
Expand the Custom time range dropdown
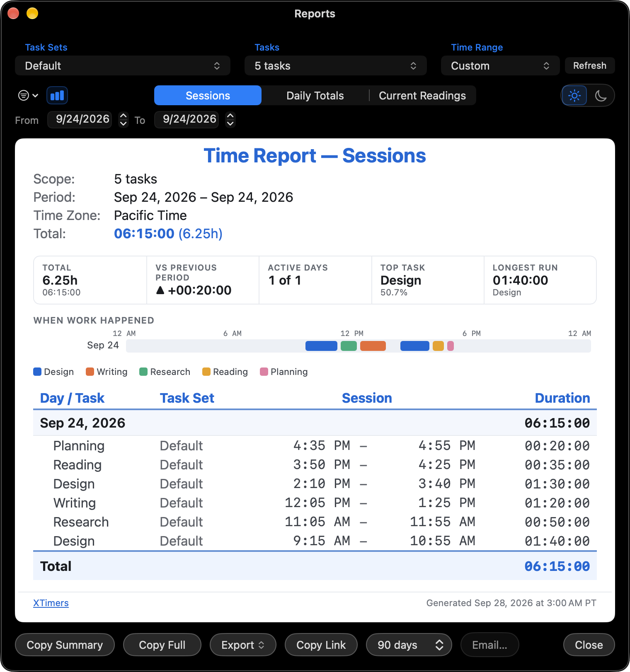[x=500, y=66]
